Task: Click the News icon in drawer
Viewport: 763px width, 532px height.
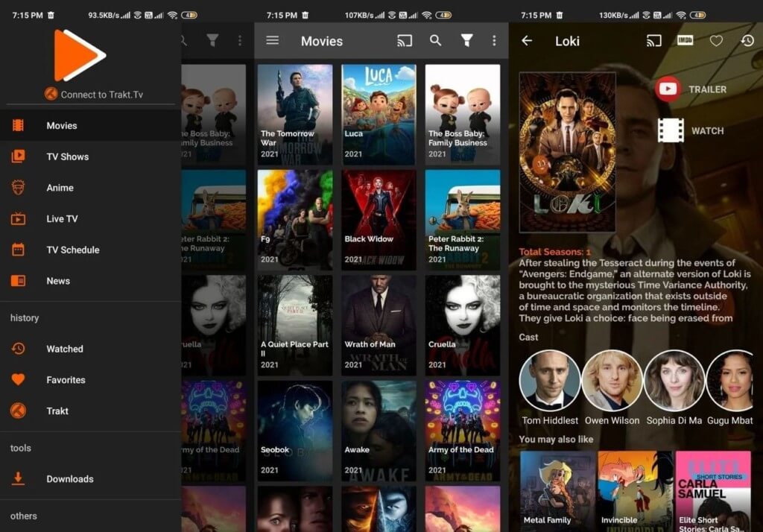Action: click(18, 281)
